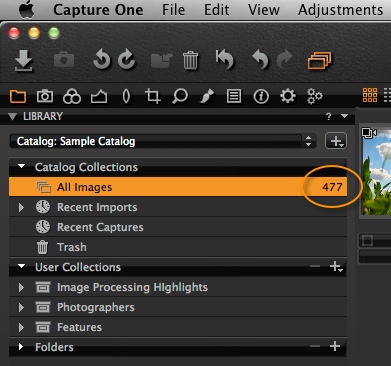Click the Move to folder icon

161,60
